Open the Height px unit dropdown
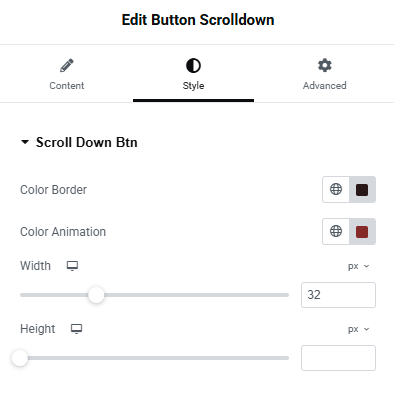Screen dimensions: 394x393 tap(359, 329)
